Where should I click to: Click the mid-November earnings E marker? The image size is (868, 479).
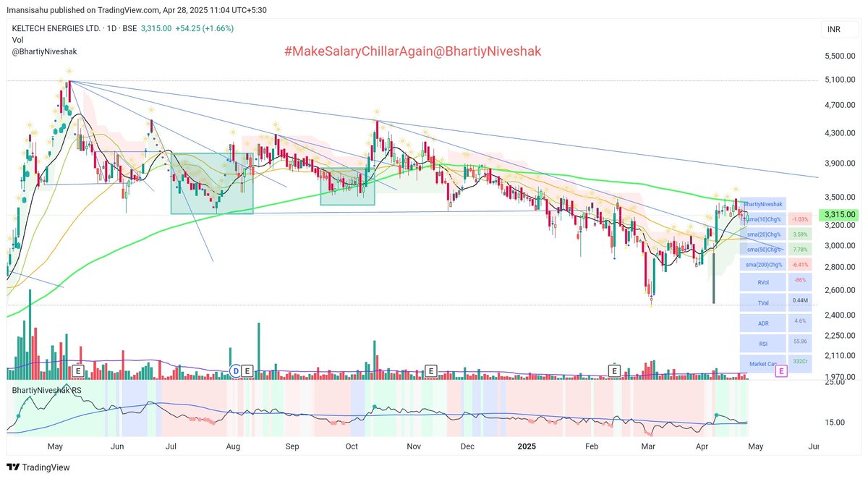click(431, 370)
